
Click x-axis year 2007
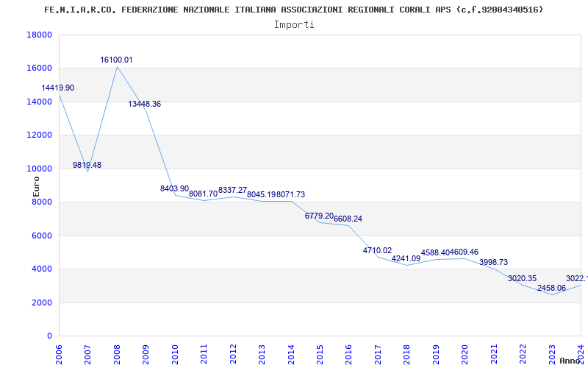[87, 355]
